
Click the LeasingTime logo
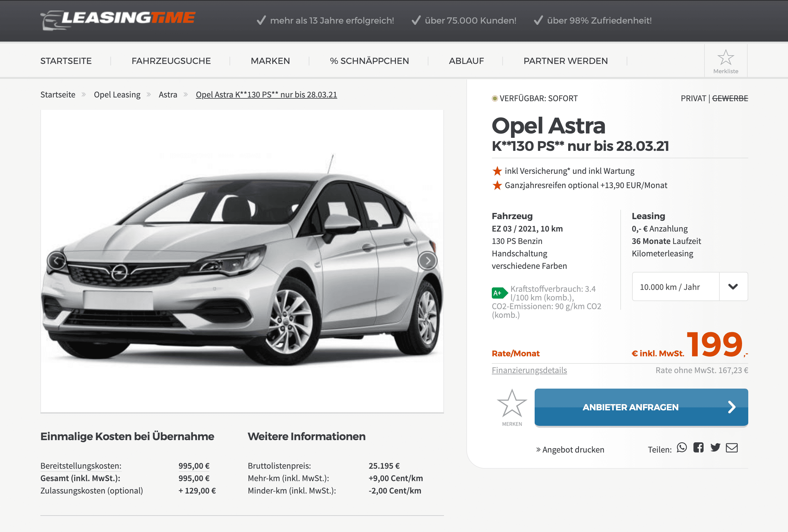coord(118,20)
